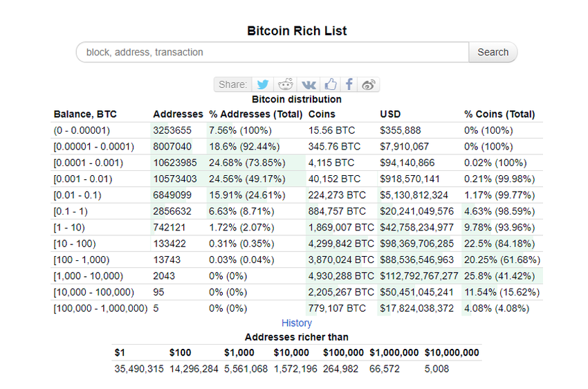The height and width of the screenshot is (389, 588).
Task: Click the 14,296,284 addresses value
Action: 194,368
